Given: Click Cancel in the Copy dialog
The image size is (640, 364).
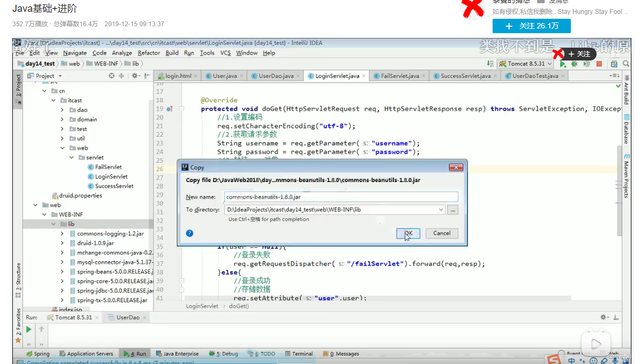Looking at the screenshot, I should [x=442, y=233].
